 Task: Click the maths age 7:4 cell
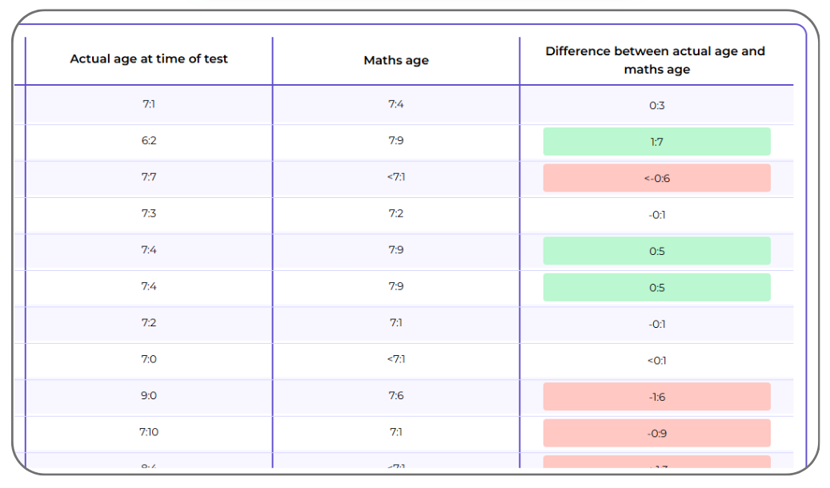[x=396, y=104]
